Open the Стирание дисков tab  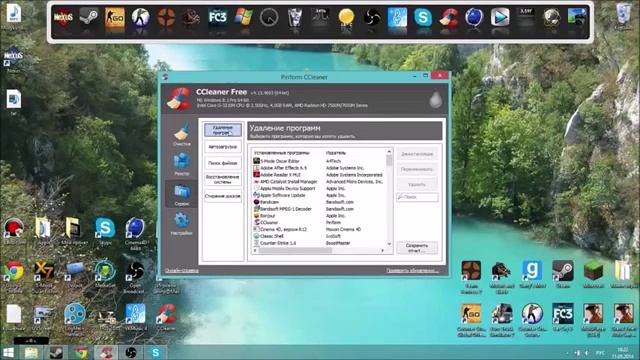[222, 196]
